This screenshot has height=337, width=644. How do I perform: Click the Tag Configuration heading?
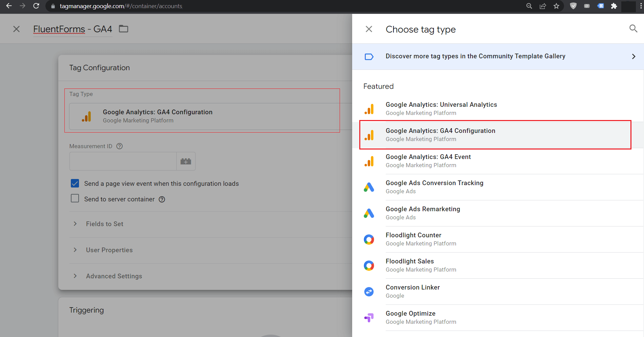click(99, 68)
